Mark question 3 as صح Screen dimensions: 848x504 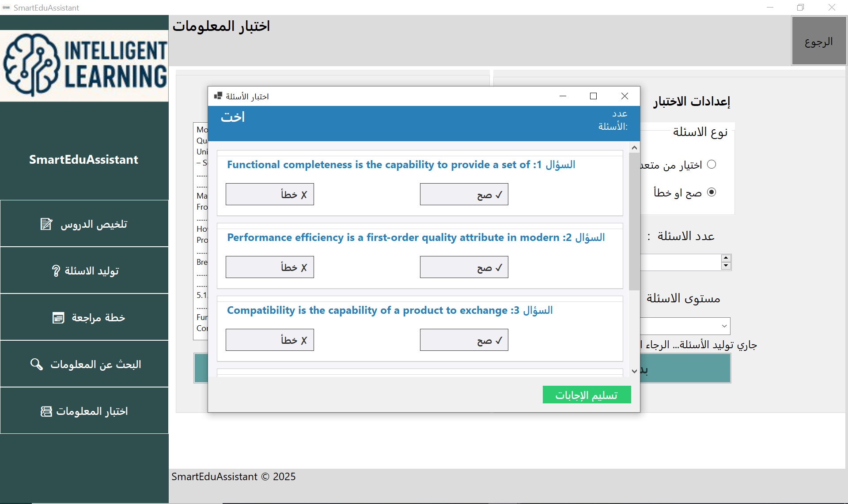click(464, 340)
